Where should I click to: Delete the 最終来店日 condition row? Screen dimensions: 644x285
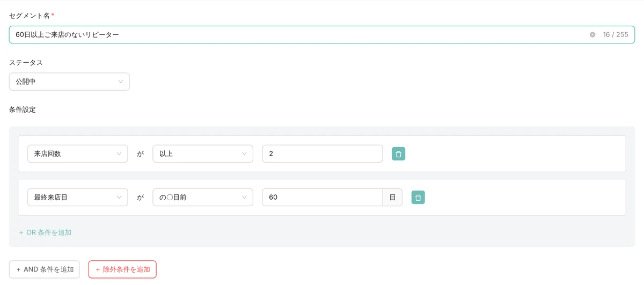click(x=418, y=198)
